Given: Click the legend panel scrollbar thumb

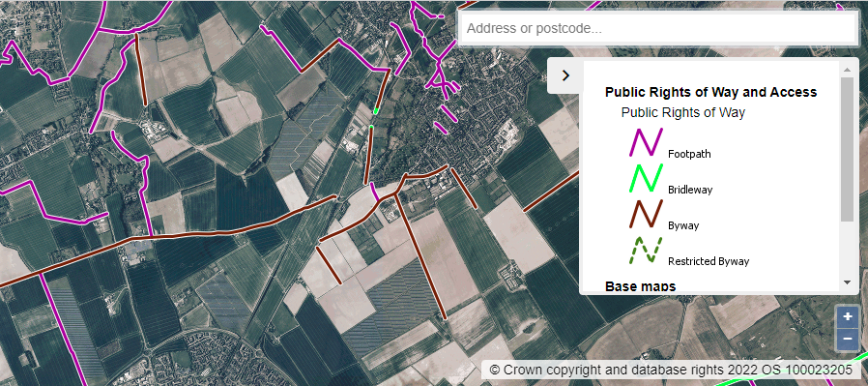Looking at the screenshot, I should (847, 150).
